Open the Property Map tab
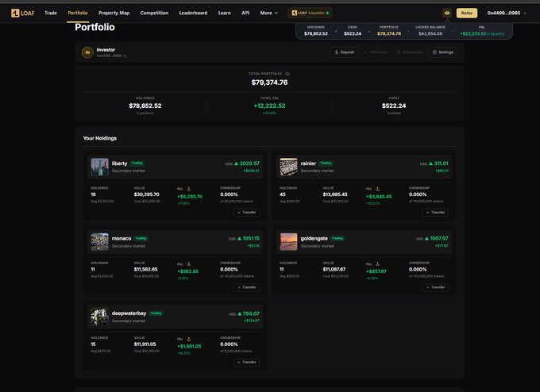This screenshot has height=392, width=540. point(114,13)
